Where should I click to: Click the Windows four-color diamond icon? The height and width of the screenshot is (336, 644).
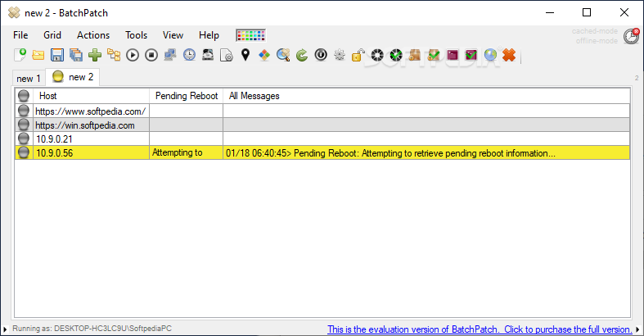coord(264,55)
